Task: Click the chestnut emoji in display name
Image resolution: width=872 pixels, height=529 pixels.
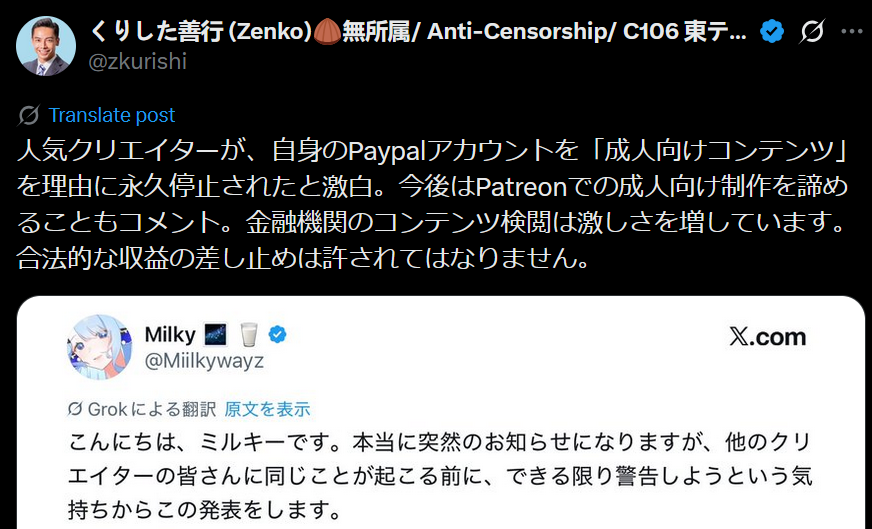Action: 327,32
